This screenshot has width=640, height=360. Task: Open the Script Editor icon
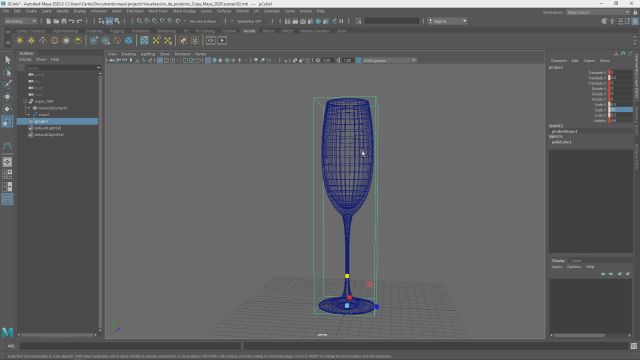pos(633,346)
